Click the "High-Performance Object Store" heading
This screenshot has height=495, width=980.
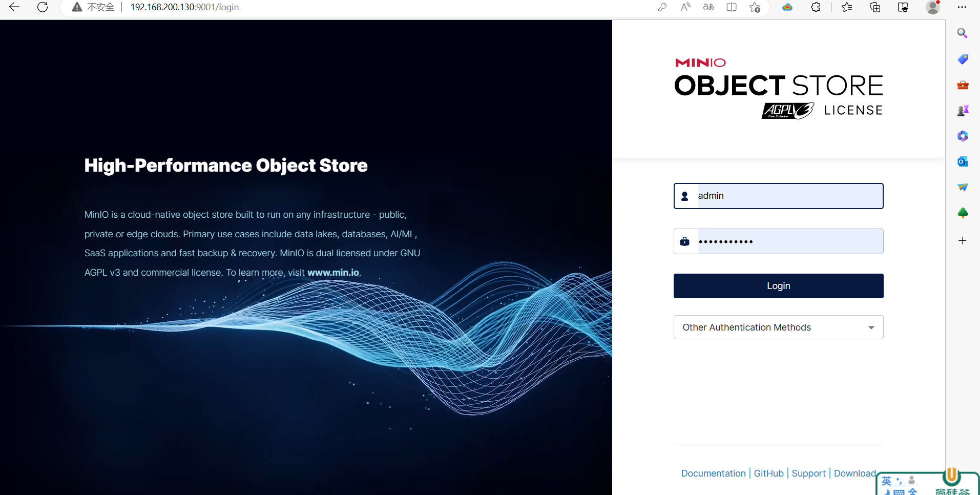tap(226, 166)
